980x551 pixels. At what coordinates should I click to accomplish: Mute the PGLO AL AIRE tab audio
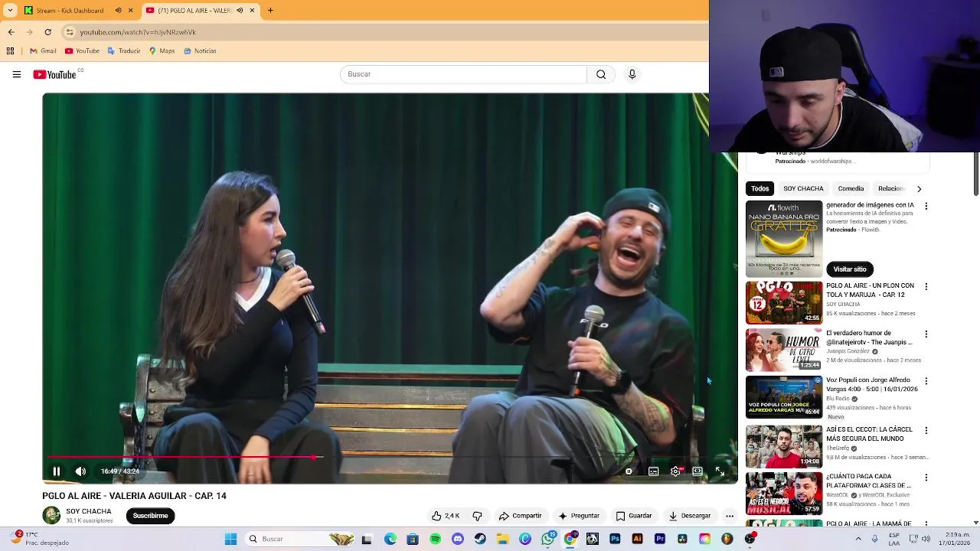tap(240, 11)
